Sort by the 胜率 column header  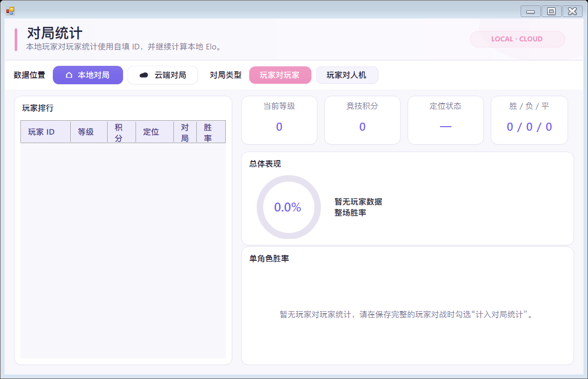click(211, 132)
